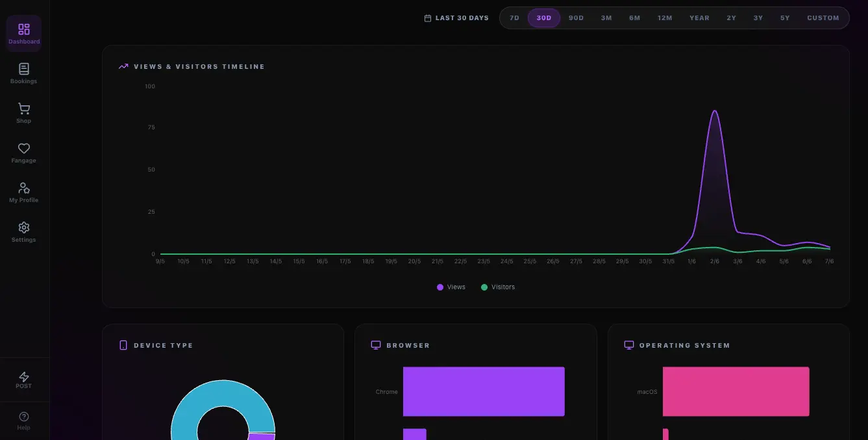Click the Device Type phone icon
This screenshot has height=440, width=868.
(x=123, y=345)
